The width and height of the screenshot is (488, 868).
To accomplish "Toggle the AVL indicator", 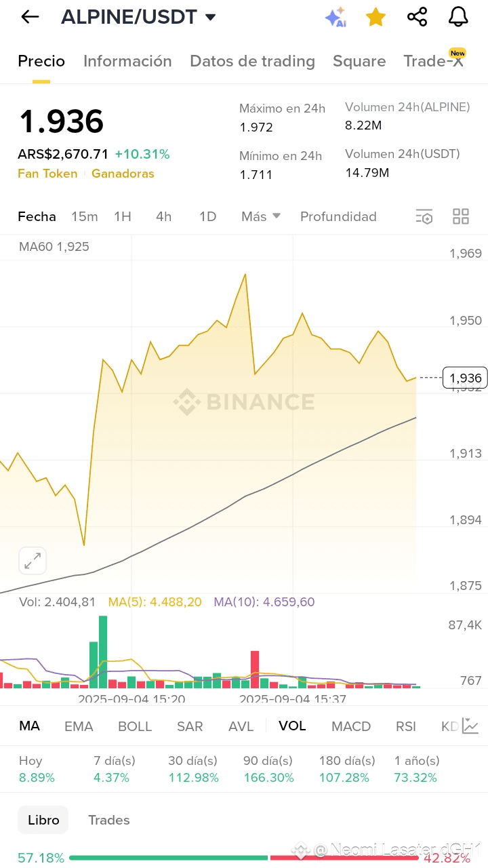I will tap(241, 726).
